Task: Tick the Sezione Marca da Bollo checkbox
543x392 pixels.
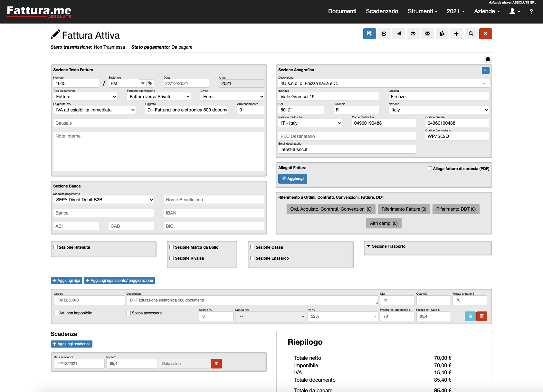Action: click(x=172, y=247)
